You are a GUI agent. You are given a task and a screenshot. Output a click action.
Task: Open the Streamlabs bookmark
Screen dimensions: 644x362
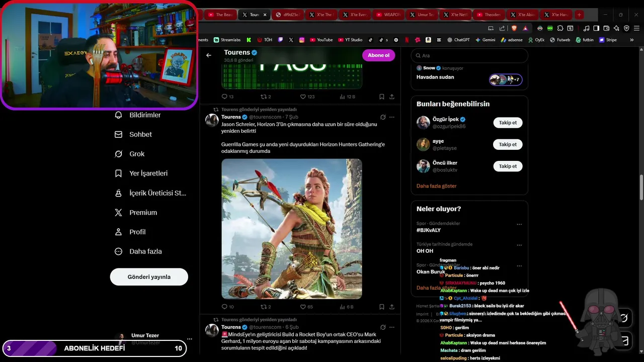pos(227,40)
